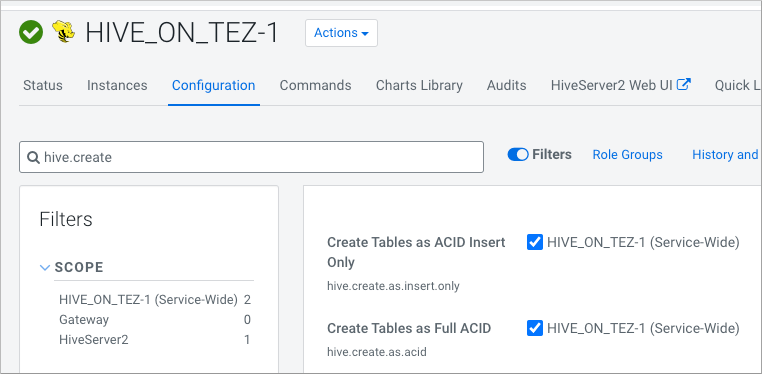Open the Commands tab
The height and width of the screenshot is (374, 762).
coord(315,85)
